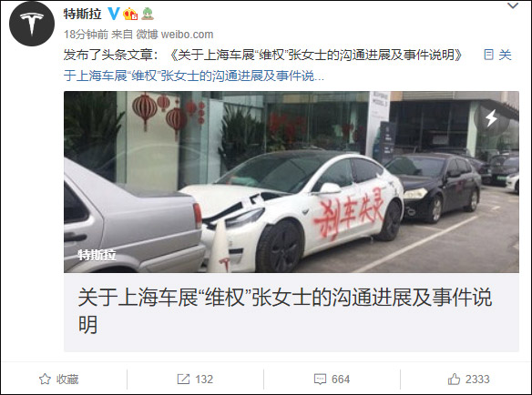
Task: Click the 18分钟前 post timestamp
Action: pyautogui.click(x=87, y=35)
